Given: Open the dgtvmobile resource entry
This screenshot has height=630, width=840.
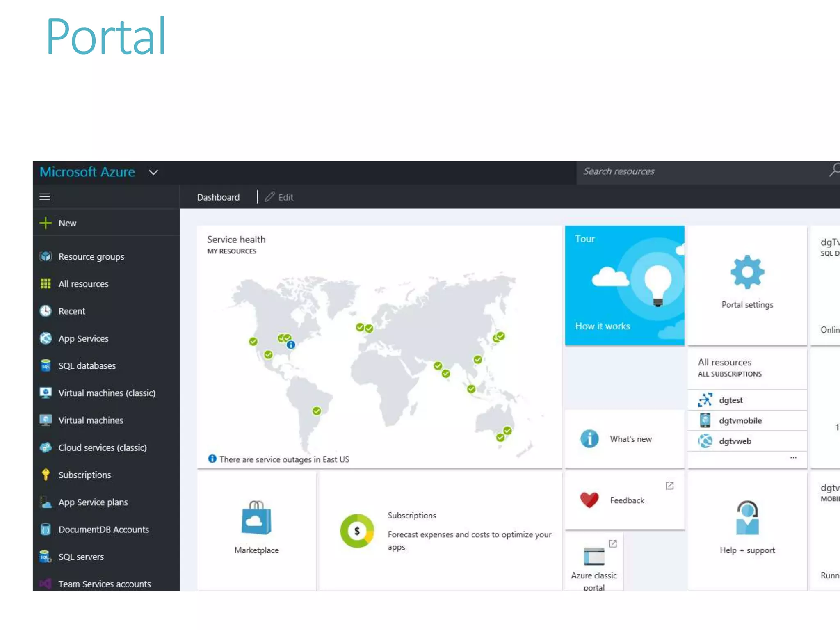Looking at the screenshot, I should pos(740,421).
